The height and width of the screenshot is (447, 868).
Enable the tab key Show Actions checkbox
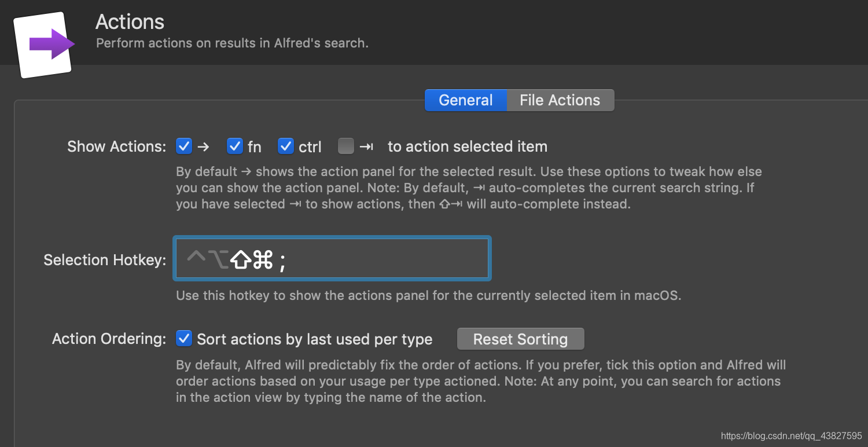coord(345,146)
